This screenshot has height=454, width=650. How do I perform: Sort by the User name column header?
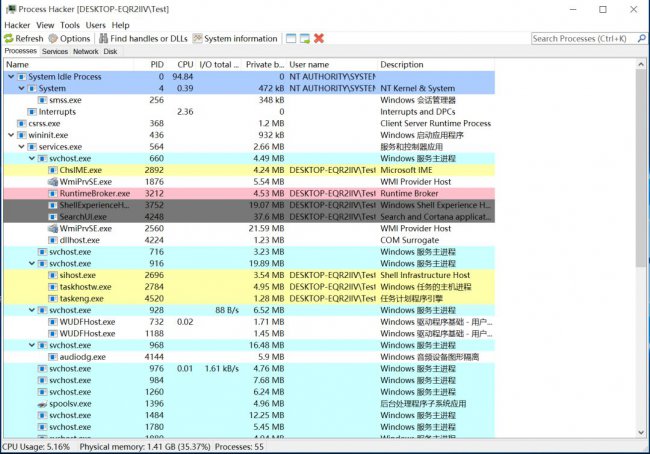[332, 65]
